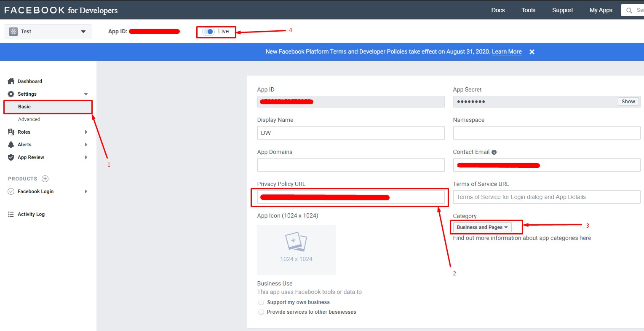The image size is (644, 331).
Task: Upload an app icon via image placeholder
Action: 297,250
